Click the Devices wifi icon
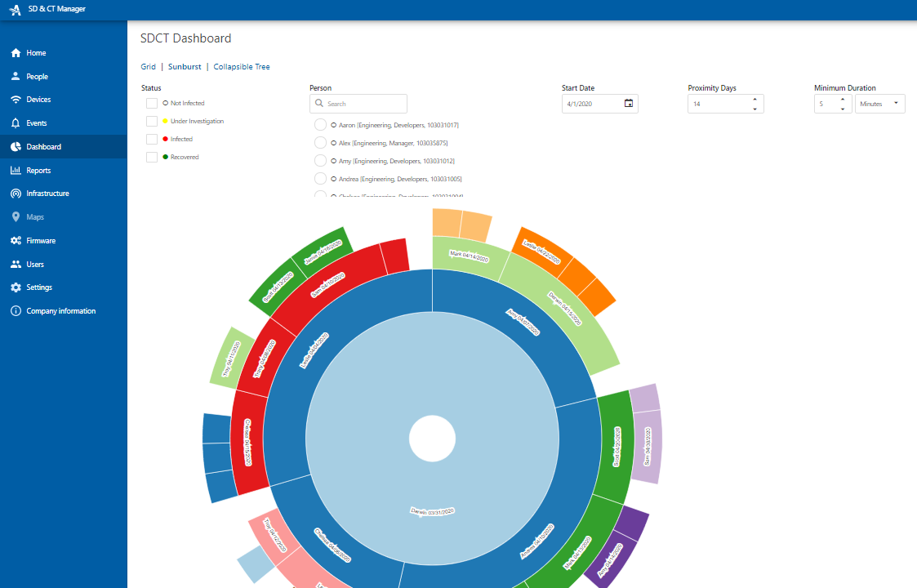 pyautogui.click(x=16, y=100)
